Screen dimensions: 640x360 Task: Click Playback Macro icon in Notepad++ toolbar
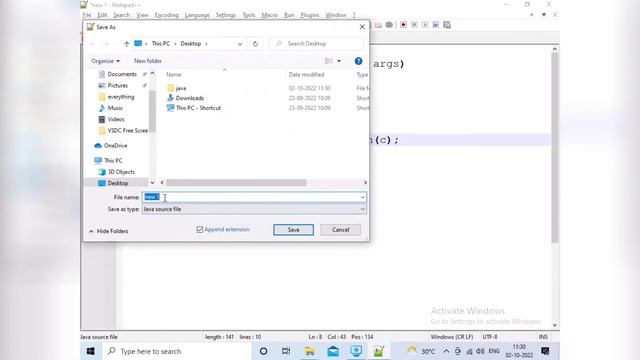425,25
